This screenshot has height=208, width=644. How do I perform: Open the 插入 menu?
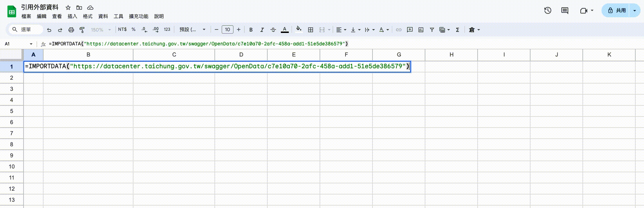tap(72, 16)
